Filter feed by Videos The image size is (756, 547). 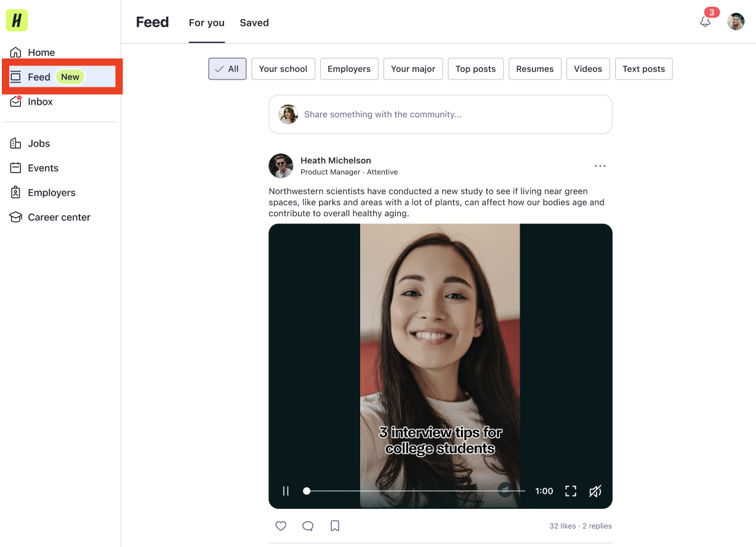[x=588, y=69]
